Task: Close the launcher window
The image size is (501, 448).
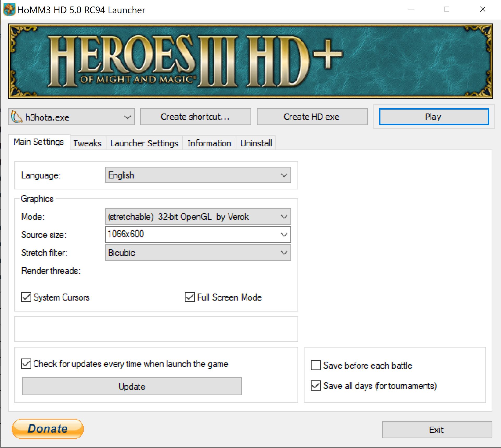Action: click(x=482, y=10)
